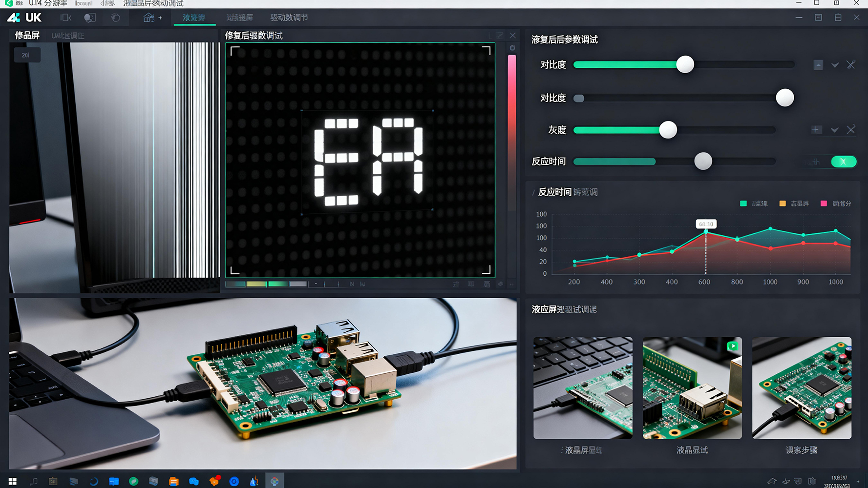868x488 pixels.
Task: Toggle the green legend series in chart
Action: (754, 203)
